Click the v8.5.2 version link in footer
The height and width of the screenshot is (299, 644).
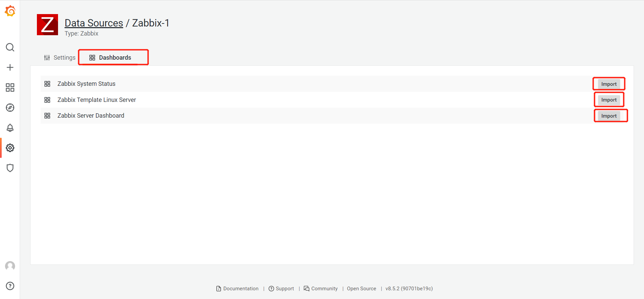click(409, 289)
